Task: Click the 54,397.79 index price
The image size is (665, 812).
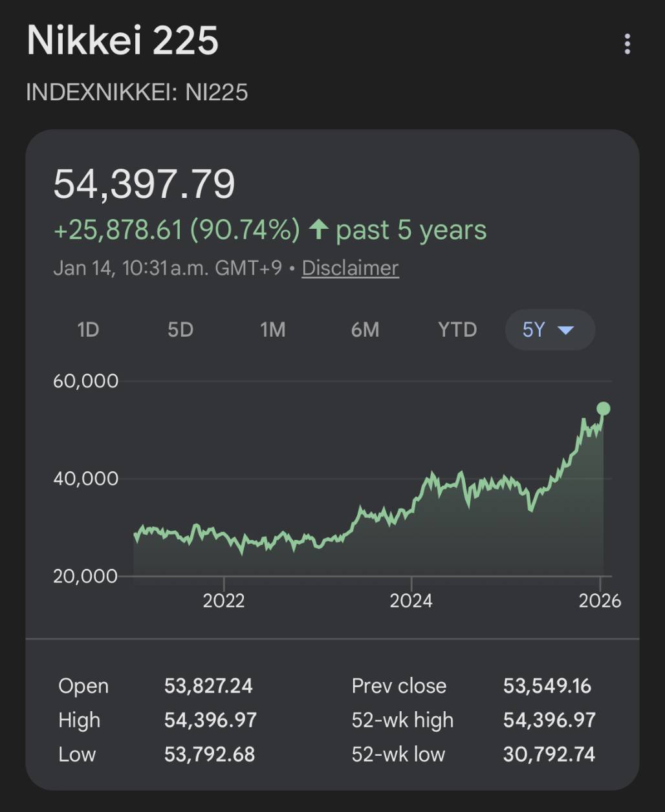Action: [144, 184]
